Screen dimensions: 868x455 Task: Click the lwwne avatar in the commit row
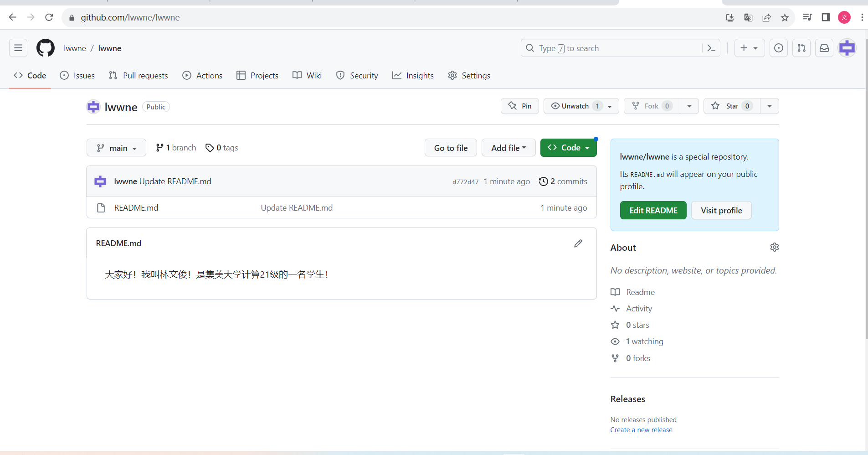point(100,181)
